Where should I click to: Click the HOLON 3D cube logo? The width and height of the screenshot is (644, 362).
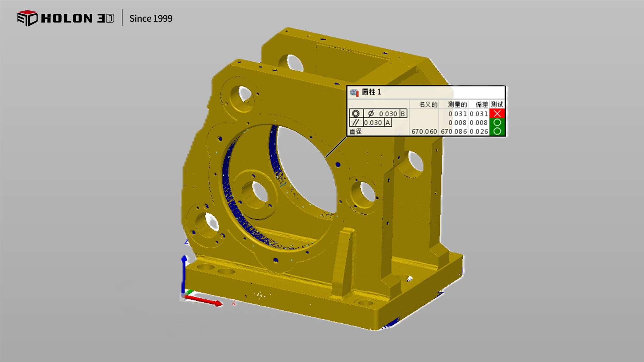(27, 18)
